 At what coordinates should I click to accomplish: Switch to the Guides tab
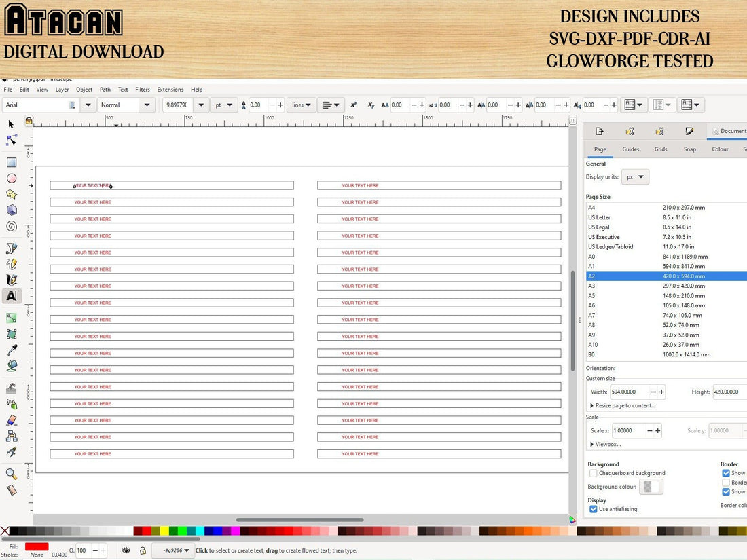pyautogui.click(x=630, y=149)
